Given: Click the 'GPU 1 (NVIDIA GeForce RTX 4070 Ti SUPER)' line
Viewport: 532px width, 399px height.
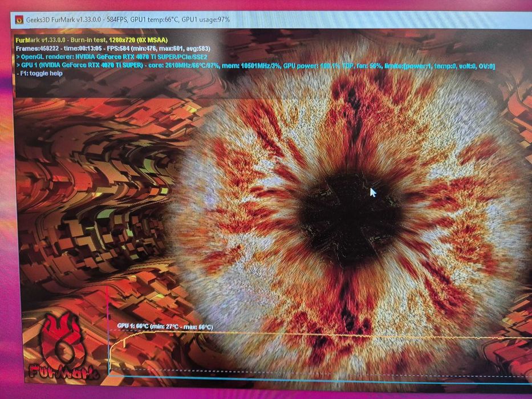Looking at the screenshot, I should coord(255,66).
